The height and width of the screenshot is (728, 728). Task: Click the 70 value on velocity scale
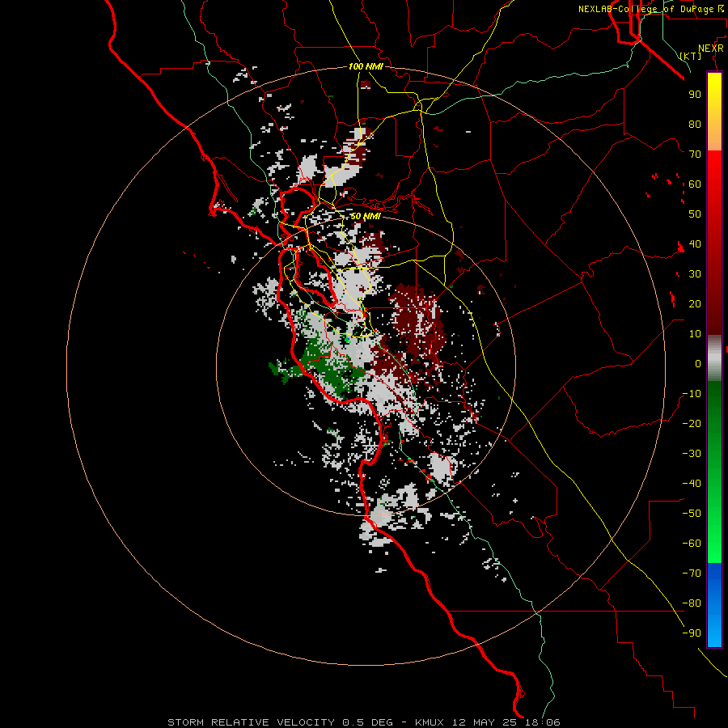click(x=695, y=154)
